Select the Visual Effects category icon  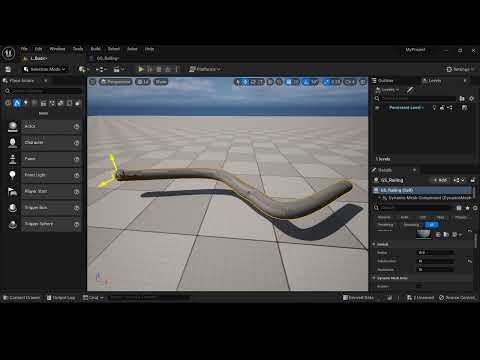[x=52, y=103]
